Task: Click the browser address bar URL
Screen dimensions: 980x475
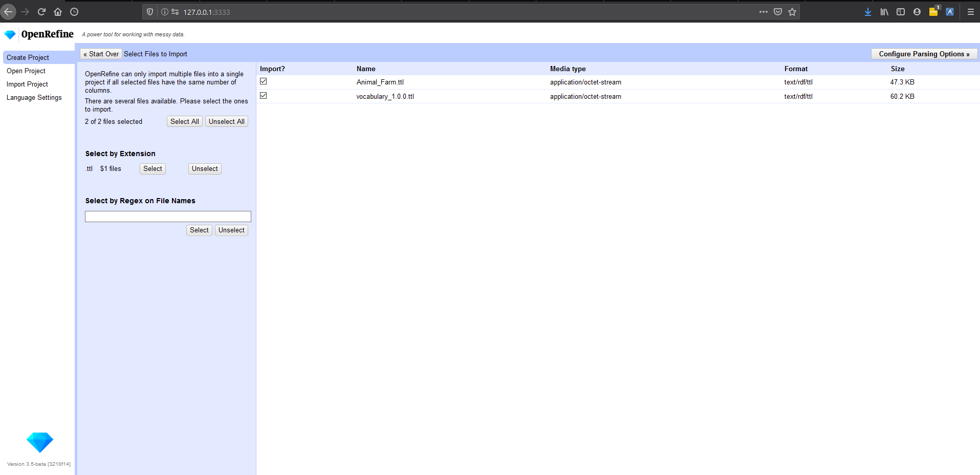Action: click(207, 12)
